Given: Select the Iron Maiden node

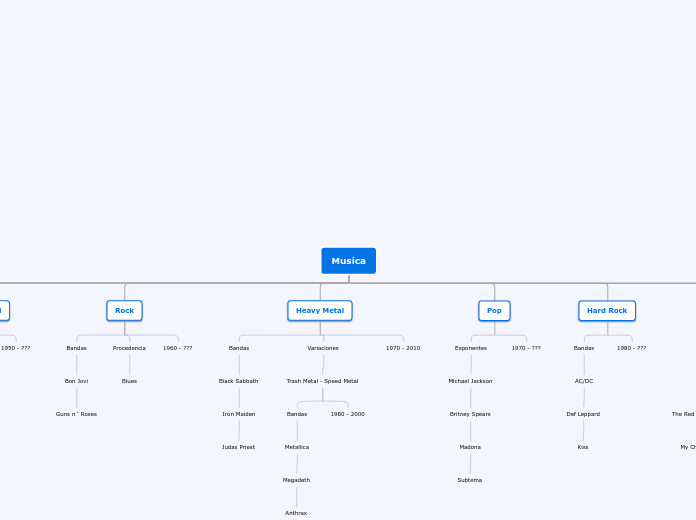Looking at the screenshot, I should click(x=239, y=414).
